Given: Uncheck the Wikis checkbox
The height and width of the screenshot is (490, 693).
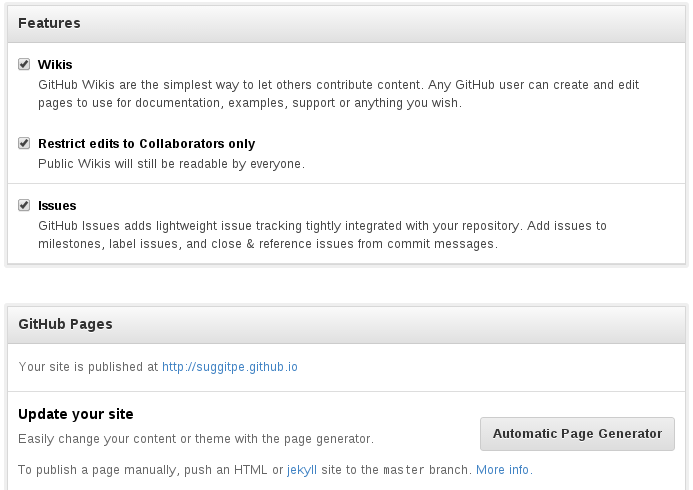Looking at the screenshot, I should coord(24,64).
